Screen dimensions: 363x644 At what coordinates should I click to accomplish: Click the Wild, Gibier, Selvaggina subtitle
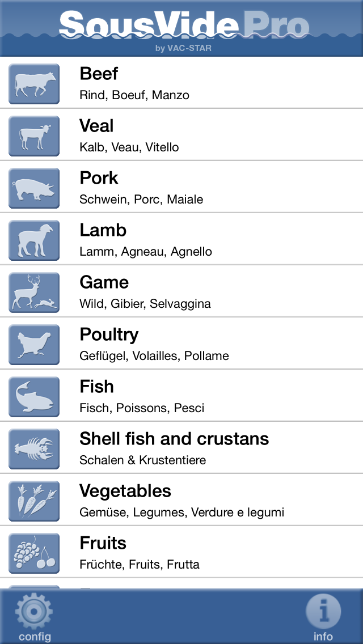145,304
